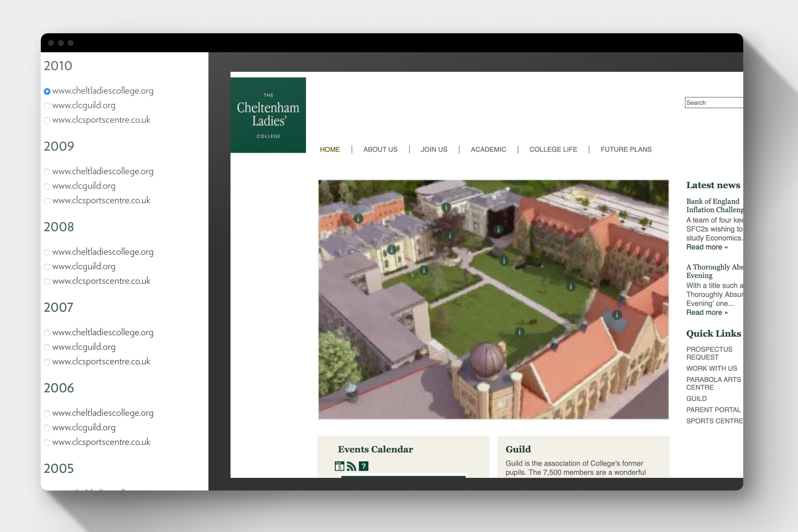
Task: Open PARENT PORTAL quick link
Action: pyautogui.click(x=713, y=410)
